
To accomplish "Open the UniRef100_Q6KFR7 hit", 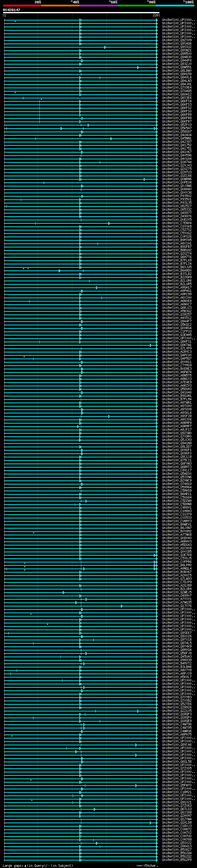I will click(x=177, y=121).
